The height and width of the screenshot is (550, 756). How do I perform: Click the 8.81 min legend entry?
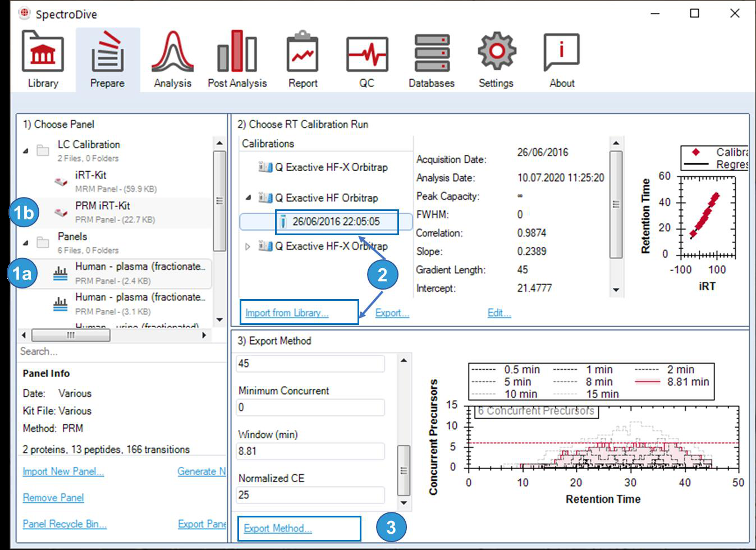672,382
